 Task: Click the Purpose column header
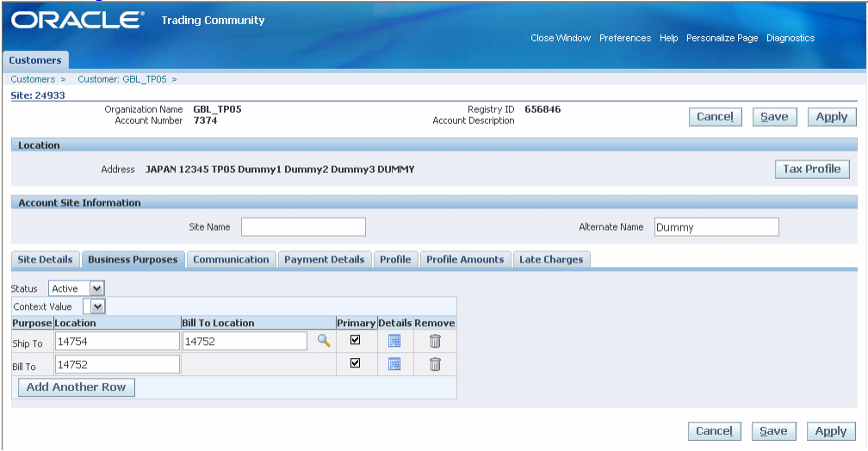[x=32, y=323]
